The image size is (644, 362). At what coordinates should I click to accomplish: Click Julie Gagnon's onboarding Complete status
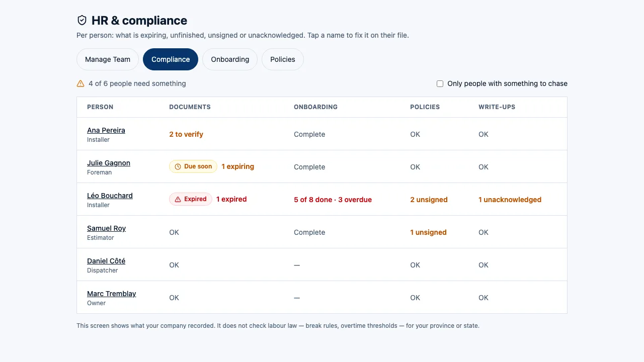click(309, 167)
